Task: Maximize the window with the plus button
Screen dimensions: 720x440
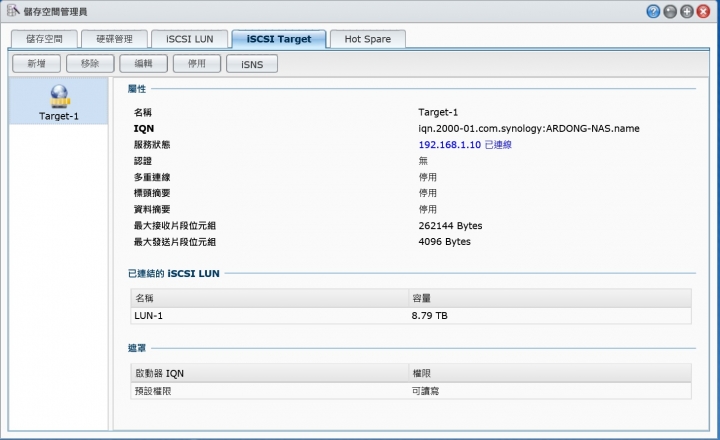Action: pyautogui.click(x=686, y=11)
